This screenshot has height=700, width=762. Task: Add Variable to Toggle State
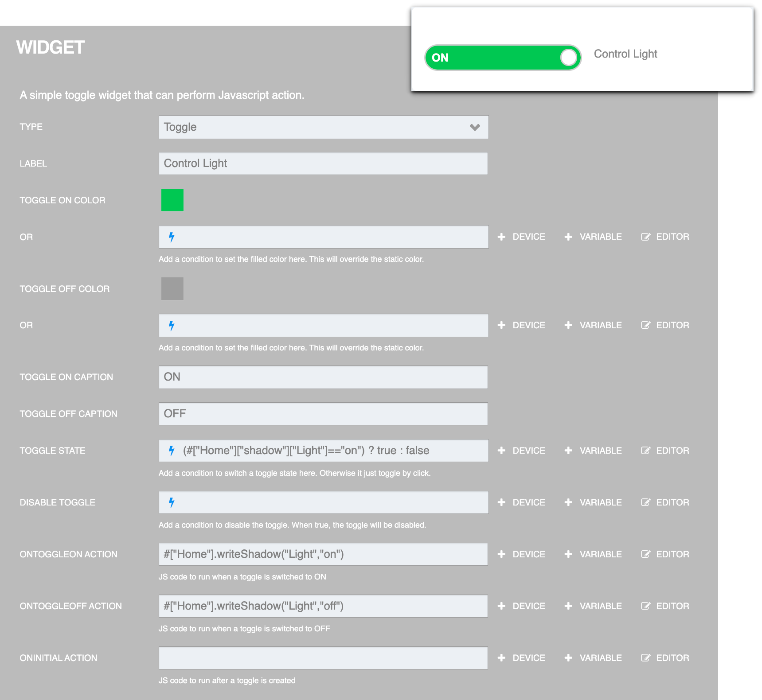click(593, 451)
